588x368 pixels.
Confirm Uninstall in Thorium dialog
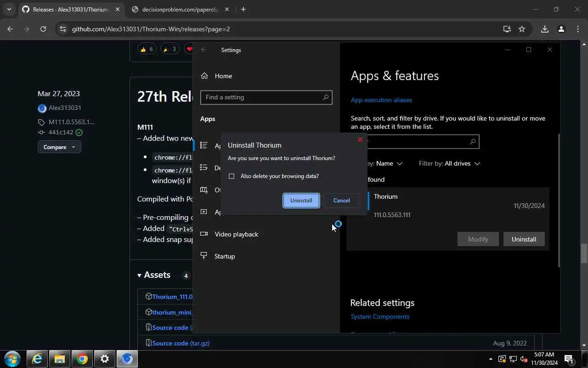pos(301,201)
